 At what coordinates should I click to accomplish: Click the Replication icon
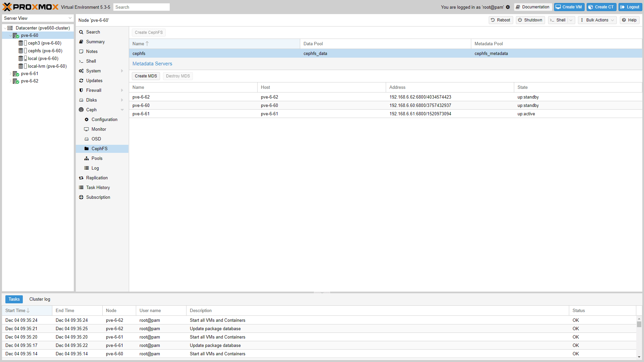click(81, 178)
